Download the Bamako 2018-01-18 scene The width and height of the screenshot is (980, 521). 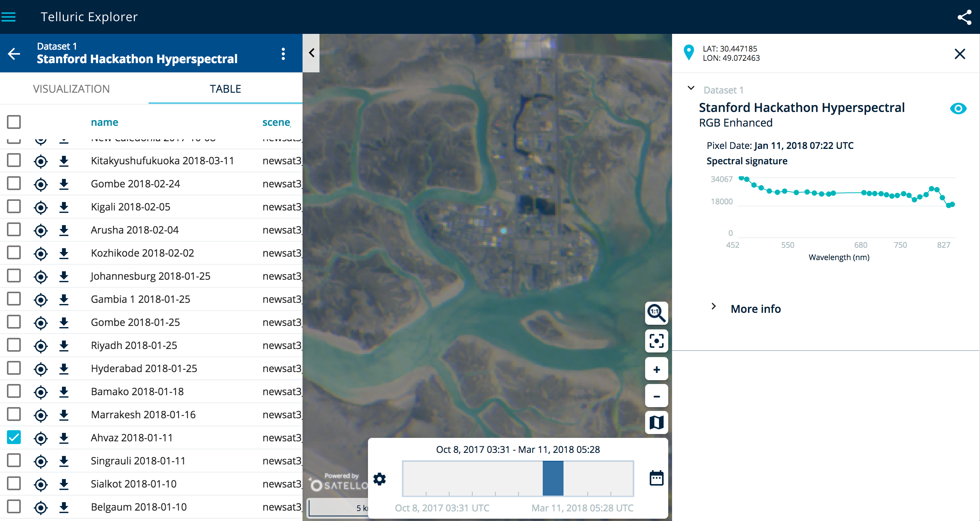pyautogui.click(x=64, y=392)
